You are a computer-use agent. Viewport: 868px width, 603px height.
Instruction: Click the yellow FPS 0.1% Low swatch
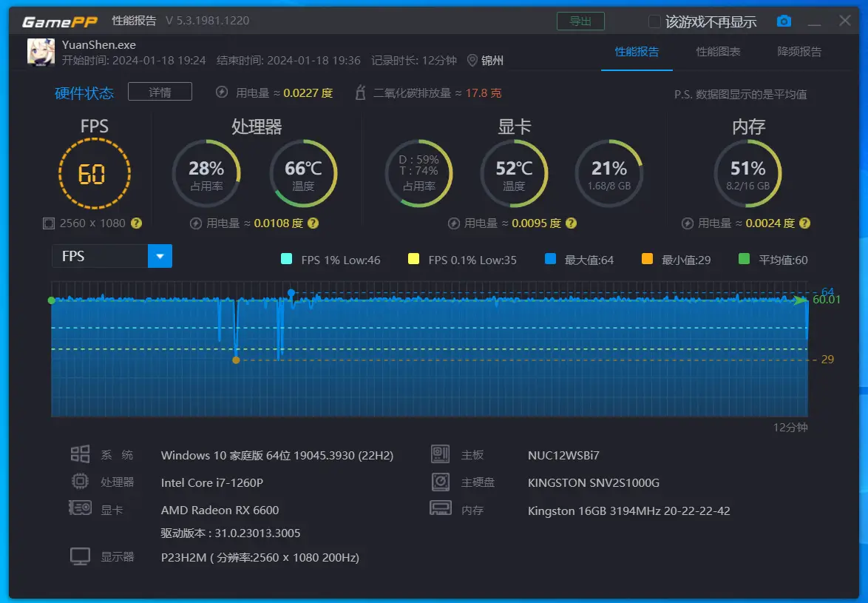[413, 258]
